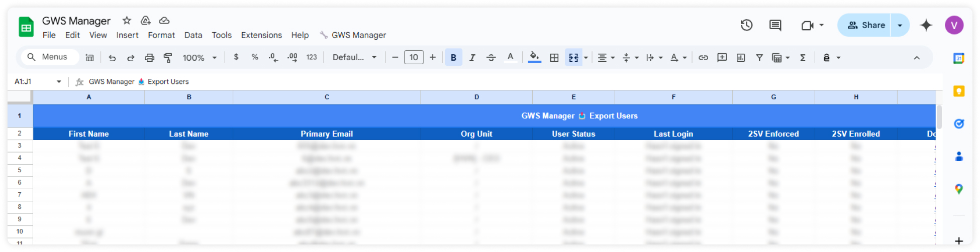Create a filter funnel icon
The width and height of the screenshot is (980, 252).
coord(759,58)
